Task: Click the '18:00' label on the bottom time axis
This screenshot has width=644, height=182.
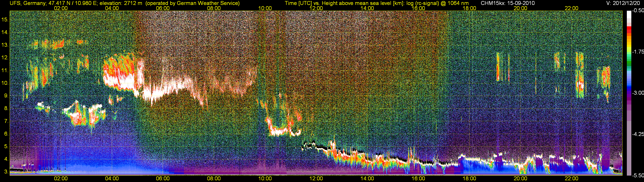Action: click(469, 179)
